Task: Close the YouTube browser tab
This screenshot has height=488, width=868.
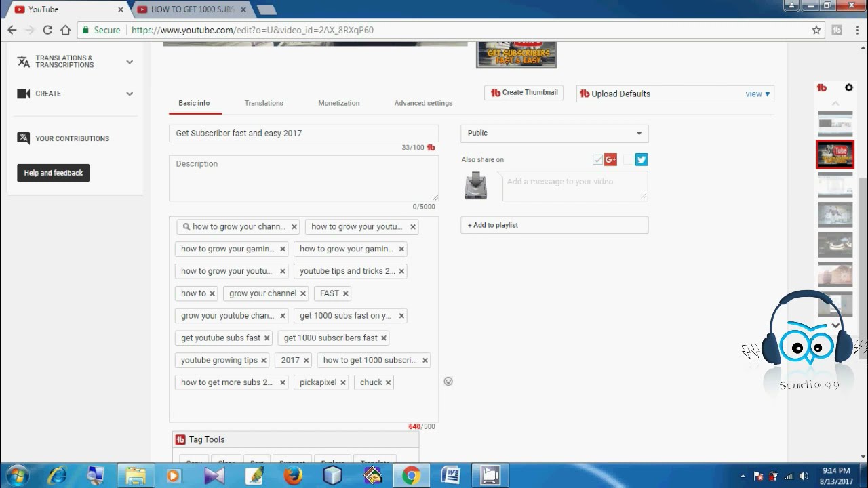Action: pos(121,9)
